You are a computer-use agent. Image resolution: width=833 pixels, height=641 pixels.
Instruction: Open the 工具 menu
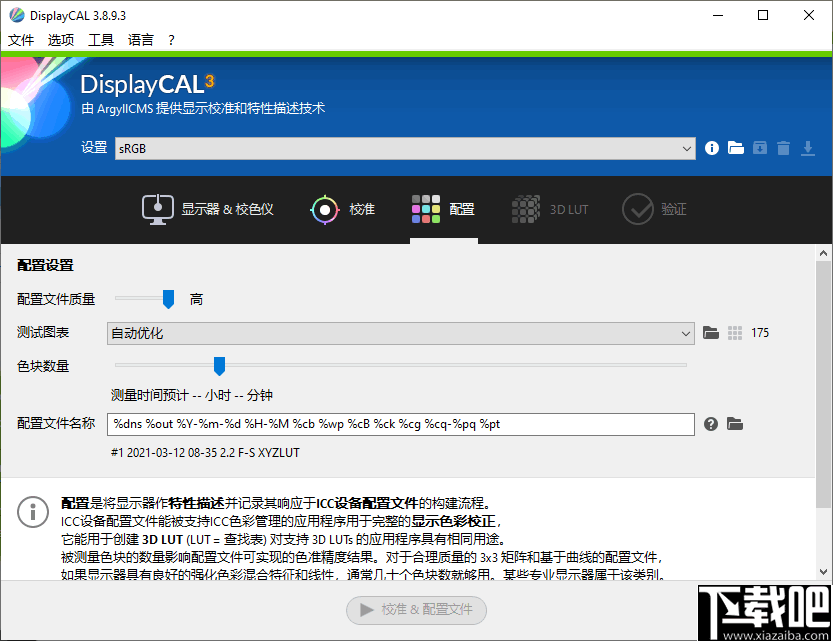point(100,39)
